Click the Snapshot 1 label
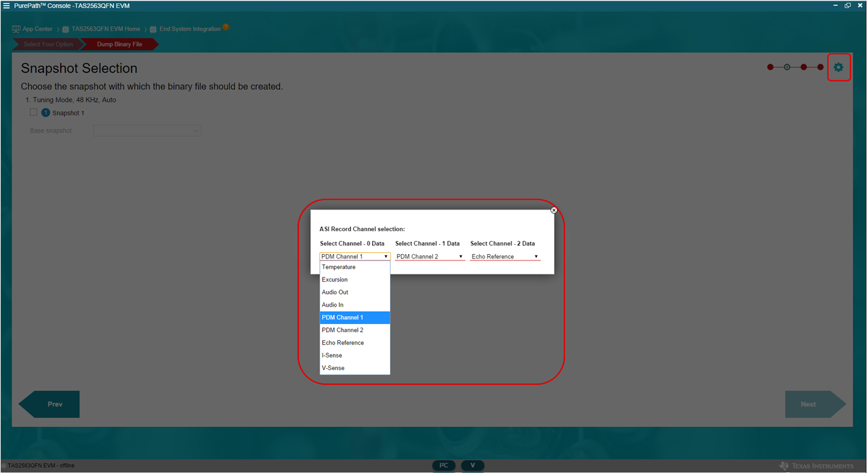This screenshot has width=868, height=474. [68, 113]
